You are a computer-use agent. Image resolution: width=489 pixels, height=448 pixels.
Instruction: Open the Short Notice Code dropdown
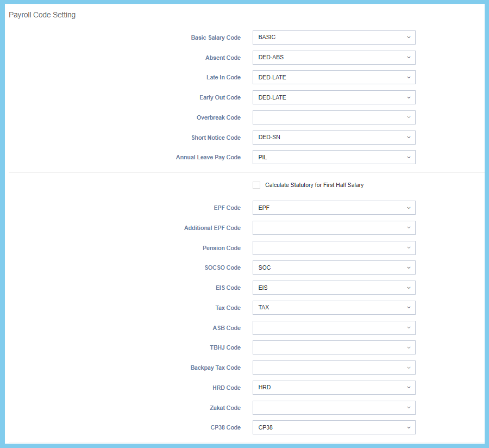[x=334, y=138]
